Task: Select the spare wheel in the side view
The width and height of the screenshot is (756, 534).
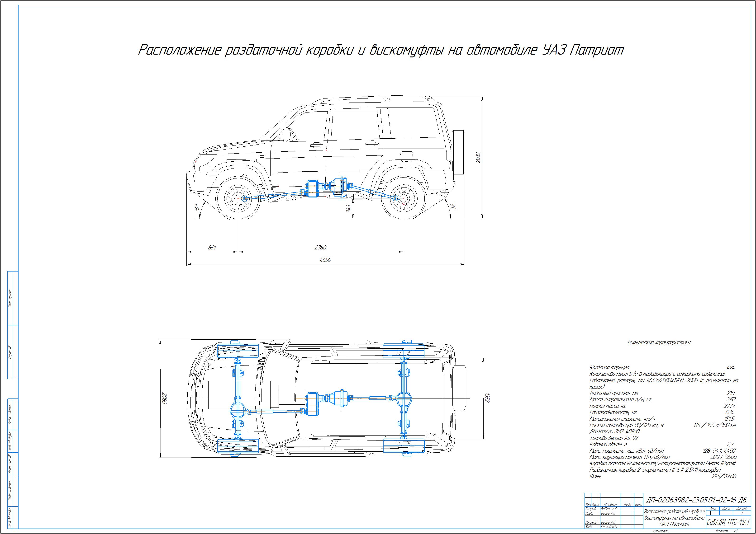Action: [x=459, y=152]
